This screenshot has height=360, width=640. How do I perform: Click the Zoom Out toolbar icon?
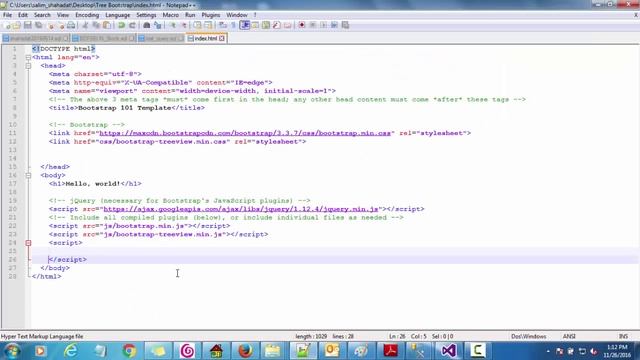184,25
